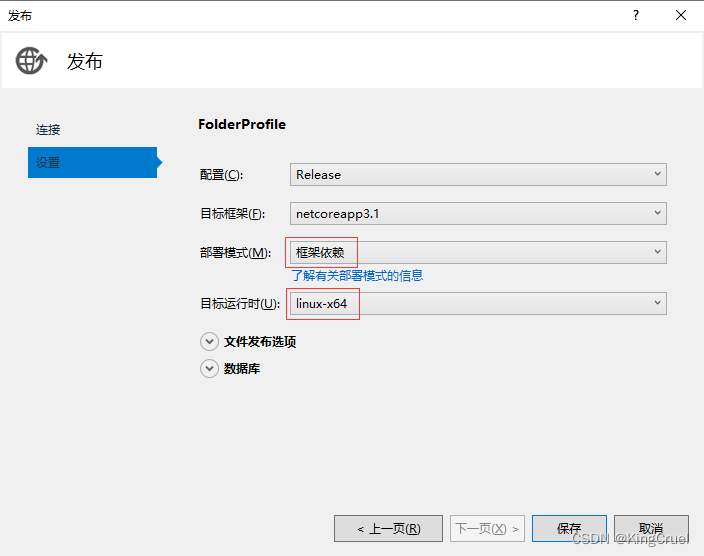704x556 pixels.
Task: Click the 目标运行时(U) field label
Action: coord(240,304)
